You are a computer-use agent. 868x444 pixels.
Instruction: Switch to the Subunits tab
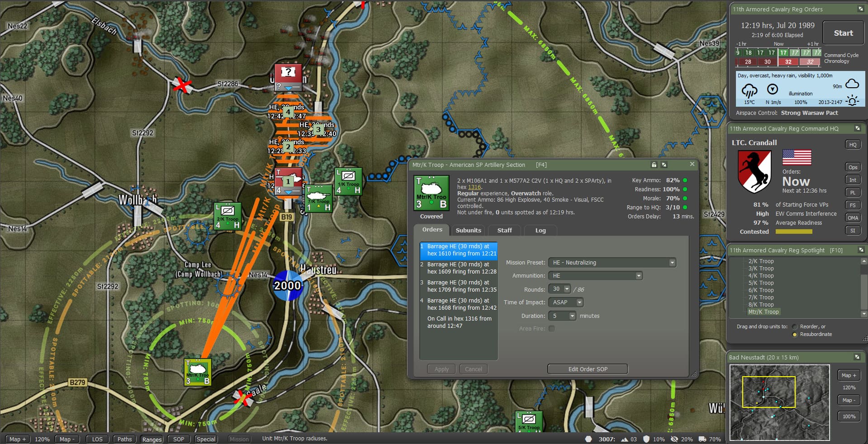point(468,231)
